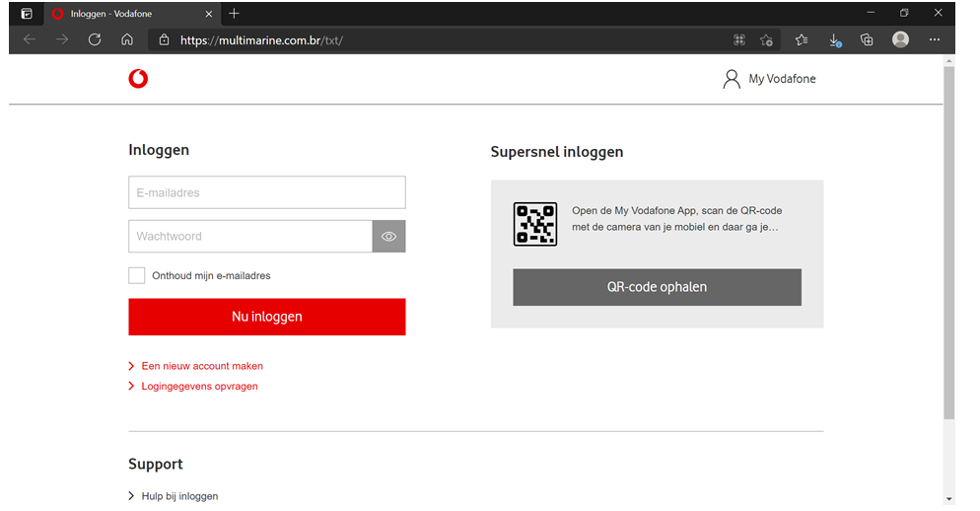The width and height of the screenshot is (980, 511).
Task: Open My Vodafone account icon
Action: pos(732,79)
